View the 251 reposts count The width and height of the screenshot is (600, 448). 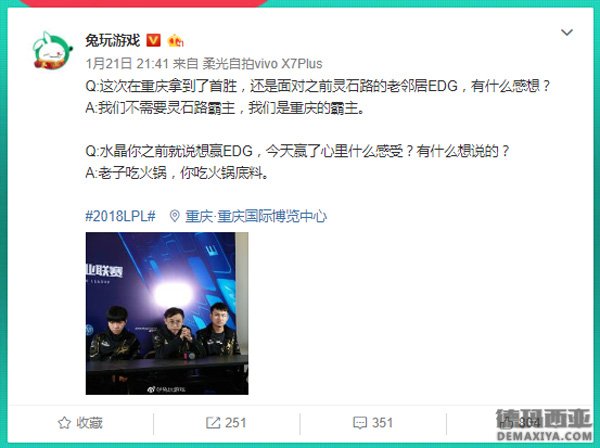[235, 423]
